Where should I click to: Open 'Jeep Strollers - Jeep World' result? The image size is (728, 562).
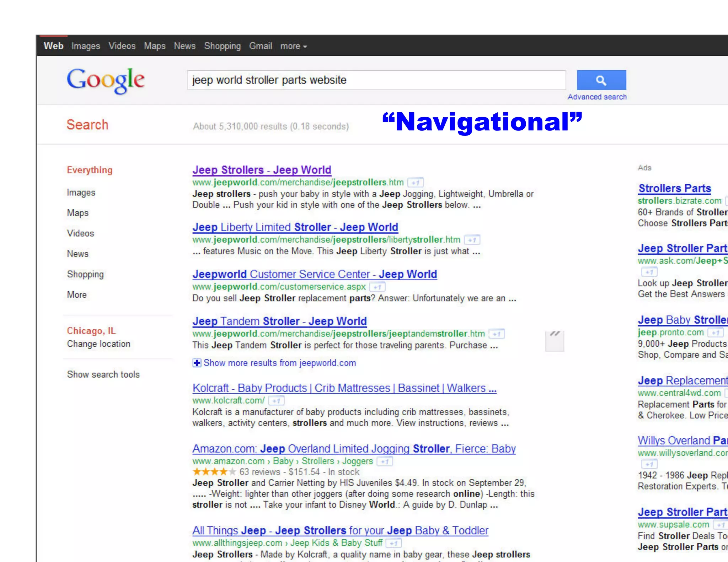[x=262, y=170]
